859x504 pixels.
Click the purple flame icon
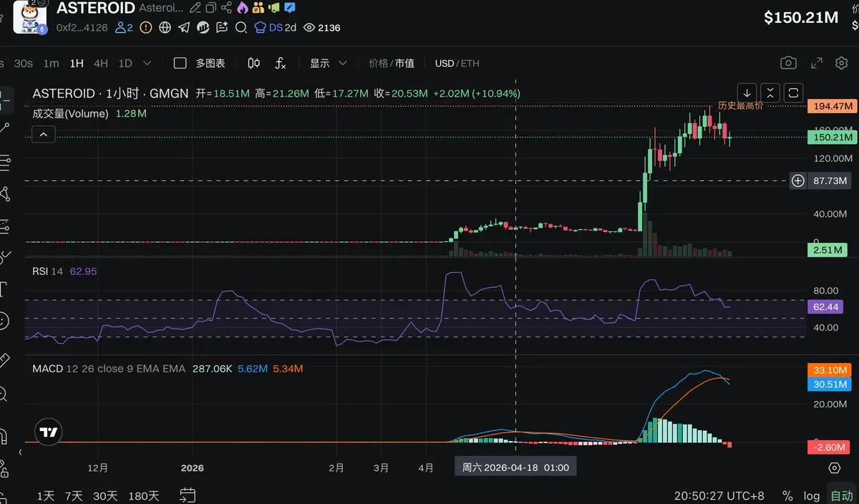(x=243, y=9)
